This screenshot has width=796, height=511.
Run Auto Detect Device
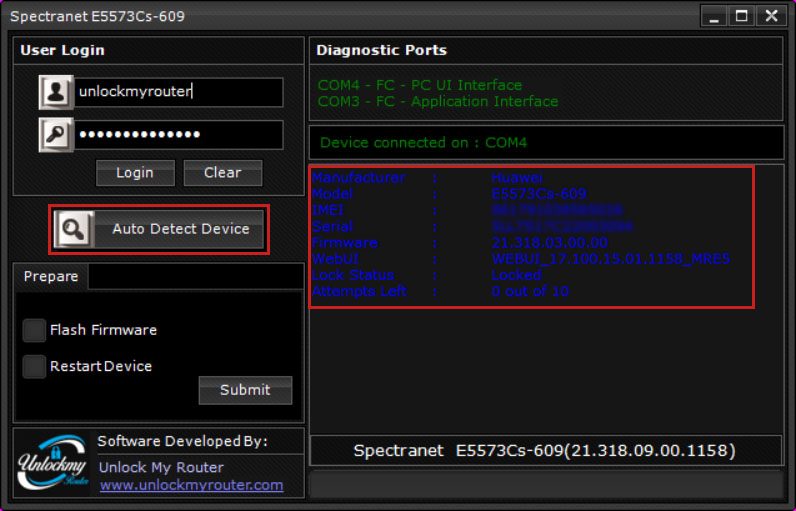(x=159, y=229)
